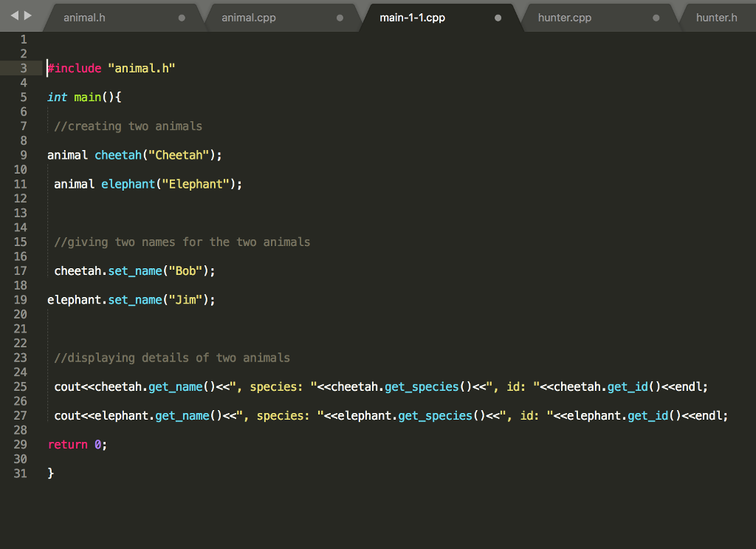Click the right tab-scroll arrow
Screen dimensions: 756x549
(28, 16)
